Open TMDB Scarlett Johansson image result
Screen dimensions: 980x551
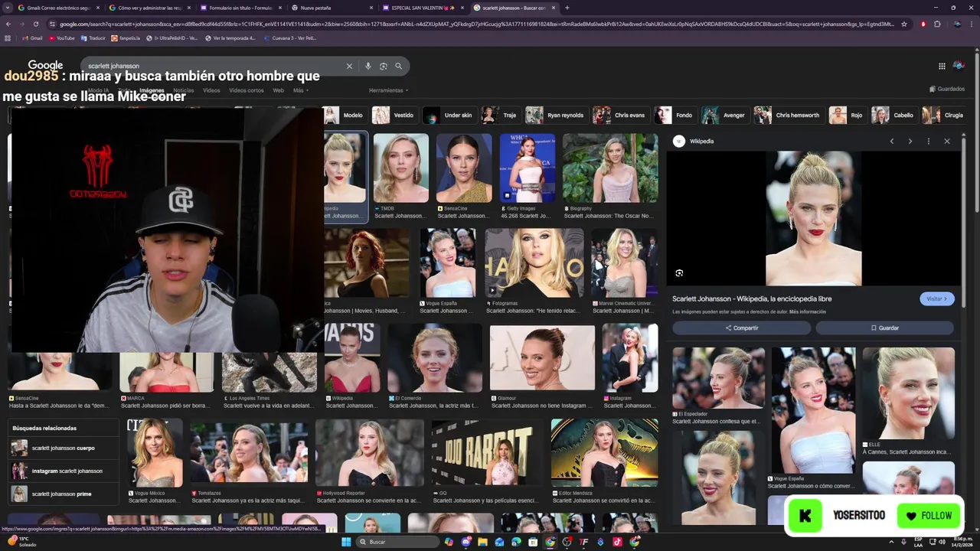pos(401,168)
